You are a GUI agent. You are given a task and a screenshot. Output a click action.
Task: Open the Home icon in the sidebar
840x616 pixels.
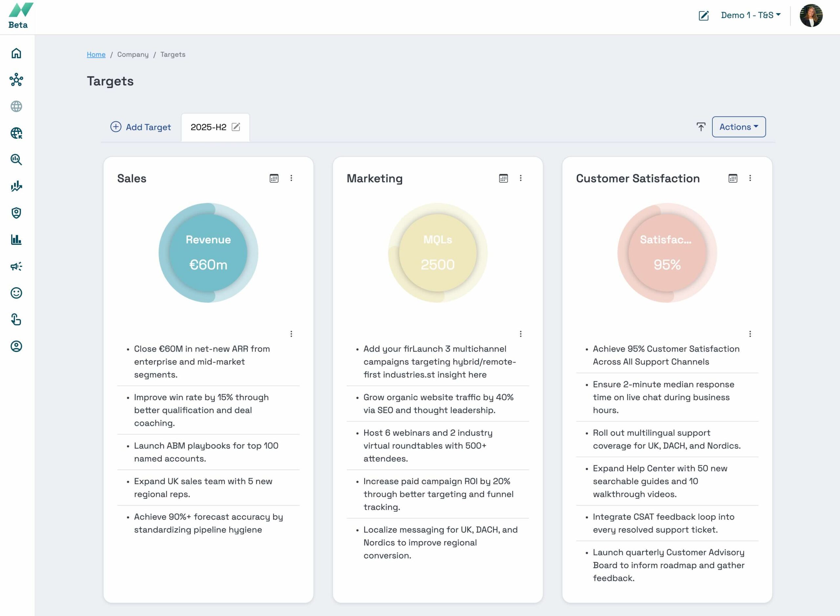coord(16,53)
